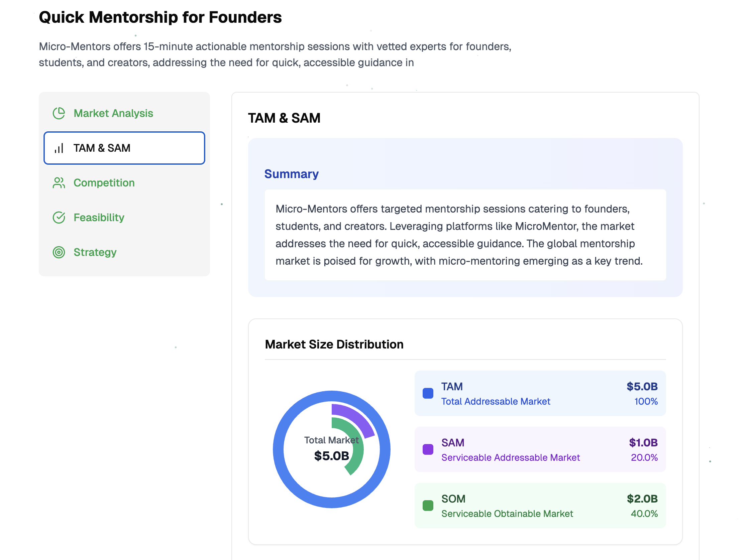Click the green SOM color swatch
Screen dimensions: 749x560
[x=428, y=506]
